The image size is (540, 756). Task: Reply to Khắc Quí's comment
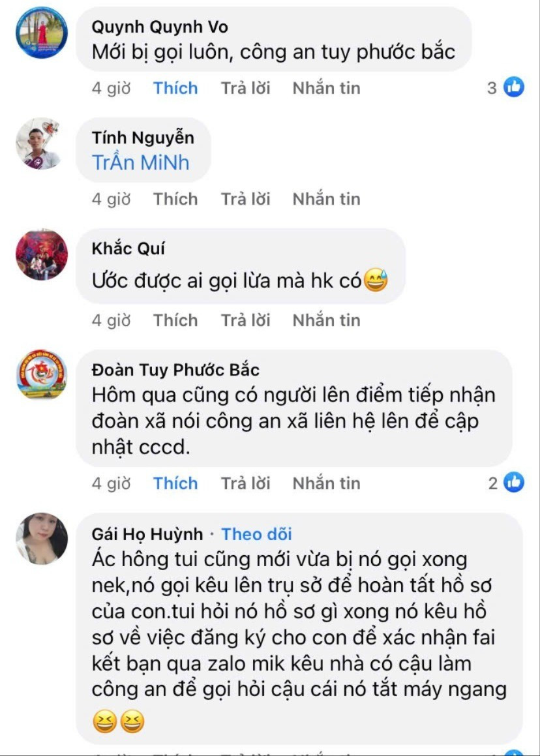245,320
